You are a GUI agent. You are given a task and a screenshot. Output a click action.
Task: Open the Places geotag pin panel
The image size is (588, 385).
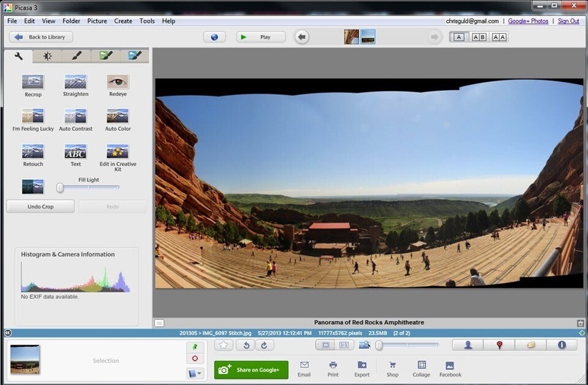pyautogui.click(x=499, y=345)
